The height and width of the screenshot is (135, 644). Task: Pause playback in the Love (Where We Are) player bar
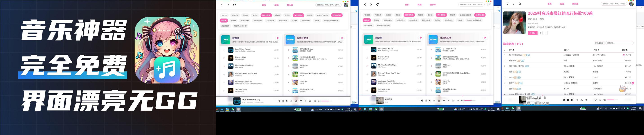[x=282, y=101]
